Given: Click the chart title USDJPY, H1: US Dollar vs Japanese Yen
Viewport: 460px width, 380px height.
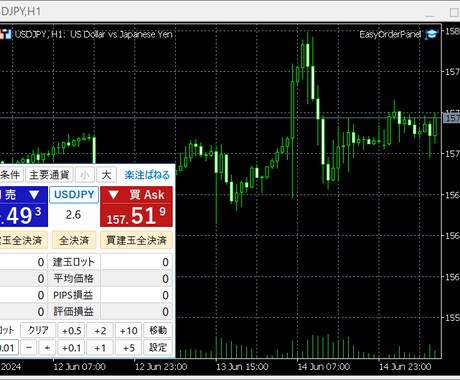Looking at the screenshot, I should pos(94,34).
